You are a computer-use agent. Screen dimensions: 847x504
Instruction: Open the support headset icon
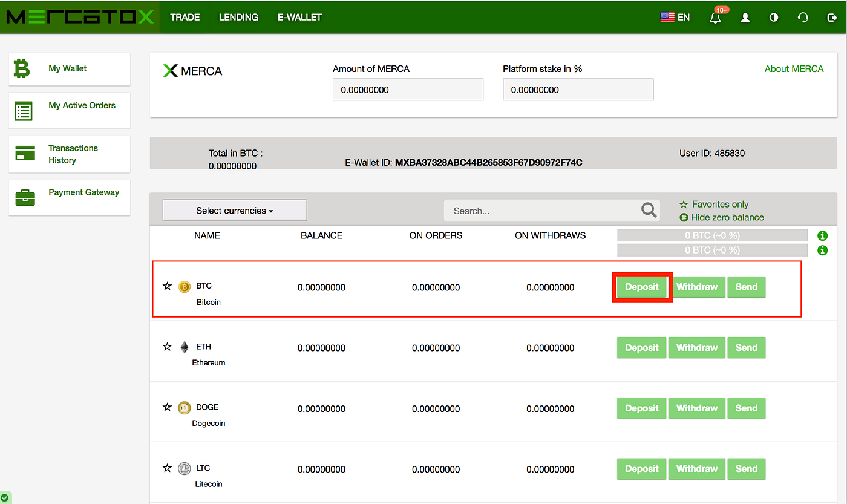point(803,18)
